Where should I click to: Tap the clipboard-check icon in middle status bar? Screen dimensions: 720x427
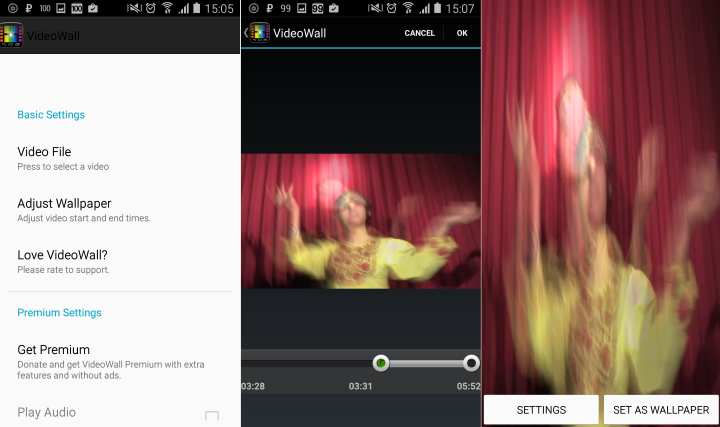(x=334, y=8)
